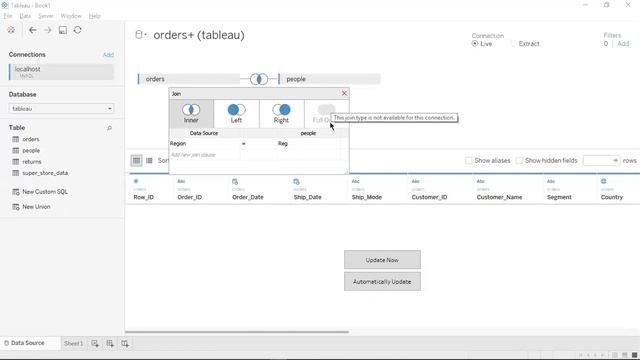
Task: Add a connection via the Connections Add link
Action: [x=108, y=55]
